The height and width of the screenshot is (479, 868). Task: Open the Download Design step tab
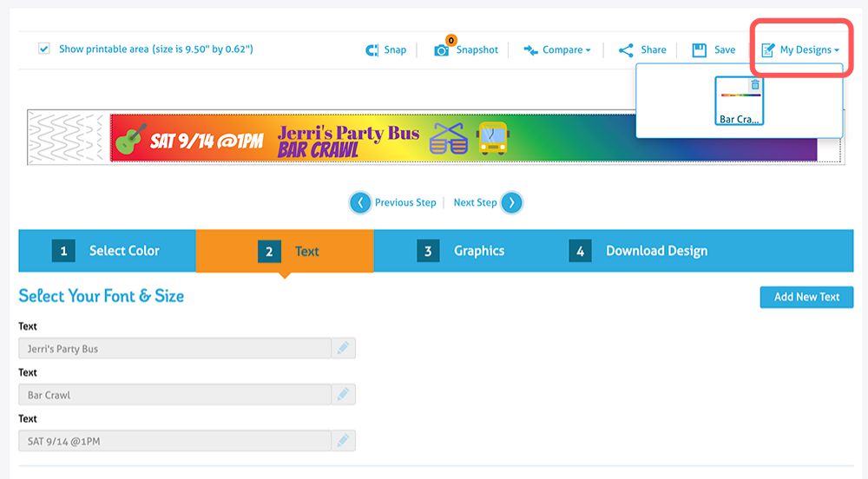coord(640,251)
